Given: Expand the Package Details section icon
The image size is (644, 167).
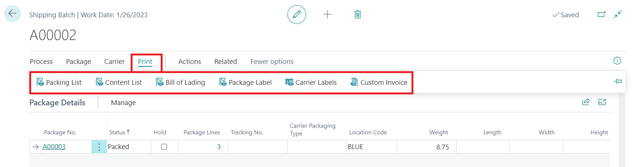Looking at the screenshot, I should (602, 102).
